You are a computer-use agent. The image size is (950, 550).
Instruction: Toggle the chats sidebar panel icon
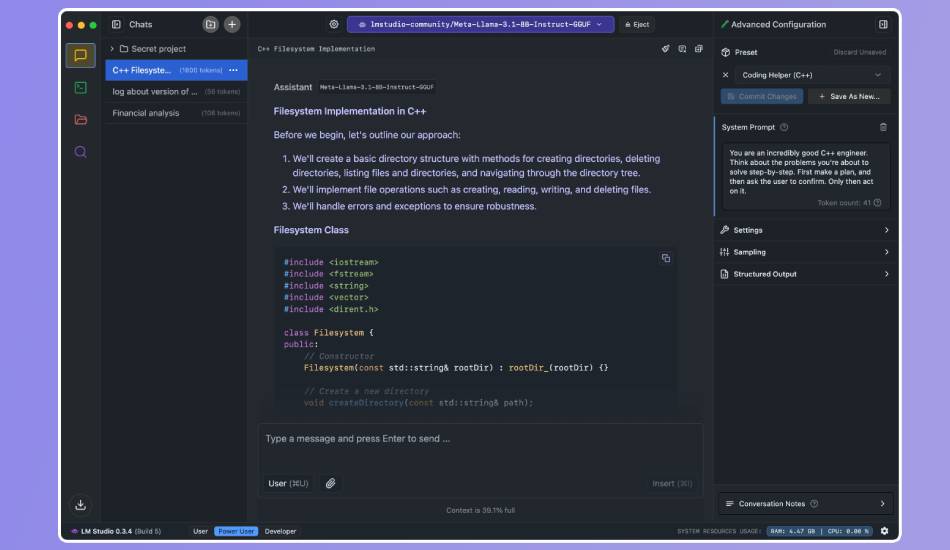tap(116, 24)
